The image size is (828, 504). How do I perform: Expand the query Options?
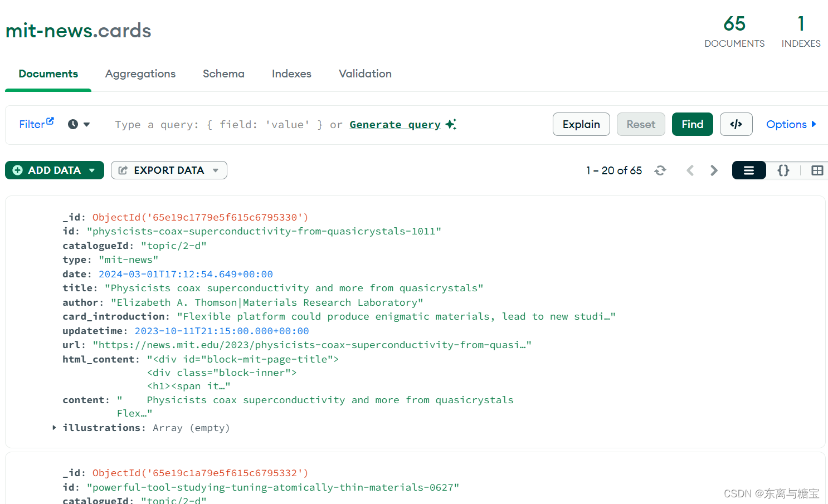coord(791,124)
